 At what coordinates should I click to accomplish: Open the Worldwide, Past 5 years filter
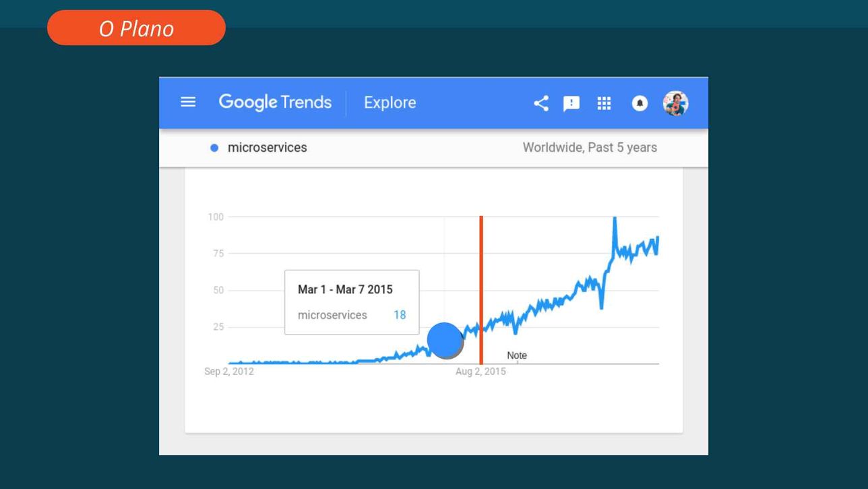590,147
